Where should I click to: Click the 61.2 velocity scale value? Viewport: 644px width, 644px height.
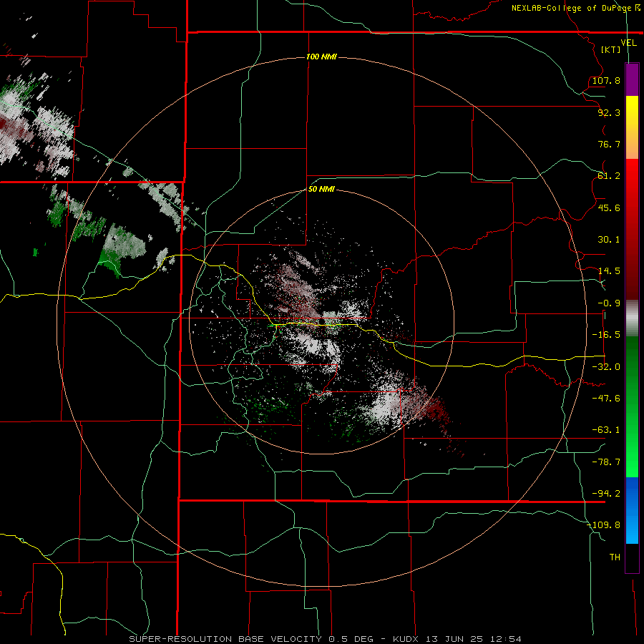(x=609, y=176)
